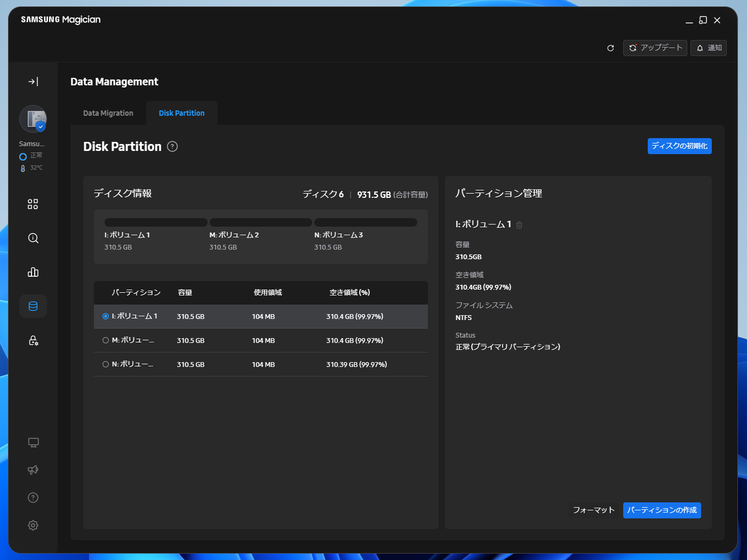
Task: Restore down the Magician window
Action: pyautogui.click(x=703, y=20)
